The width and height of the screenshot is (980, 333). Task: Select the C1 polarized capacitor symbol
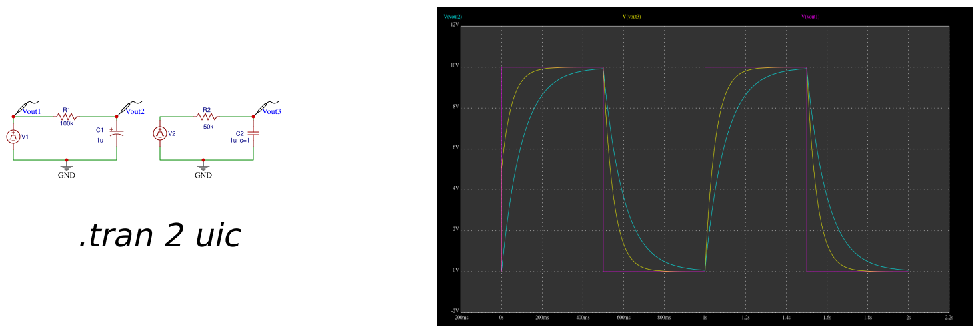(117, 134)
